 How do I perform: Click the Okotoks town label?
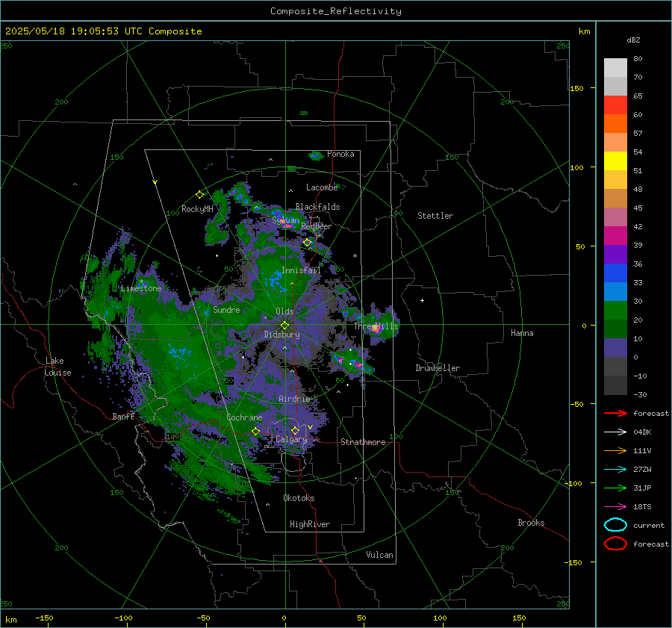point(299,498)
